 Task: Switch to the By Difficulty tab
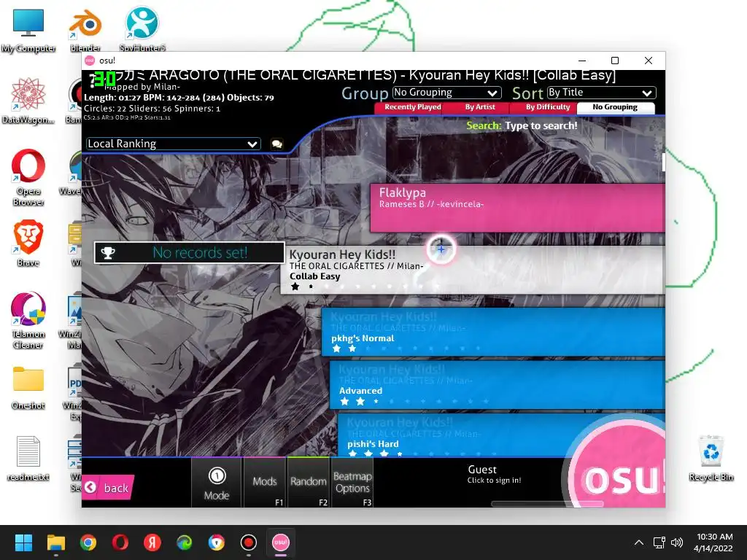(x=547, y=107)
